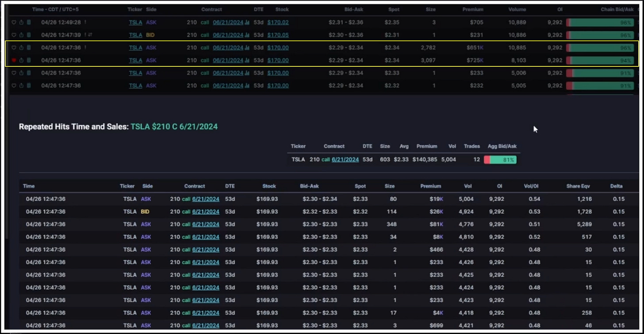644x334 pixels.
Task: Open $170.05 stock price link
Action: 278,35
